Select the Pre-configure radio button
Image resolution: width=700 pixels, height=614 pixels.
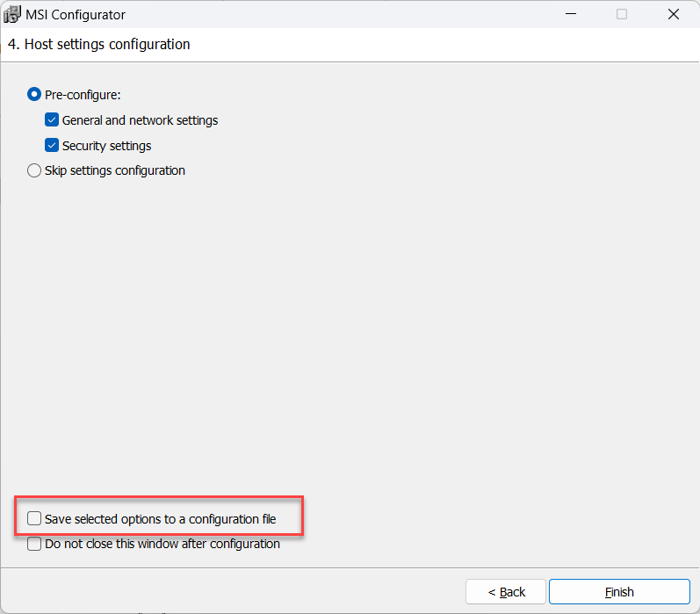34,94
